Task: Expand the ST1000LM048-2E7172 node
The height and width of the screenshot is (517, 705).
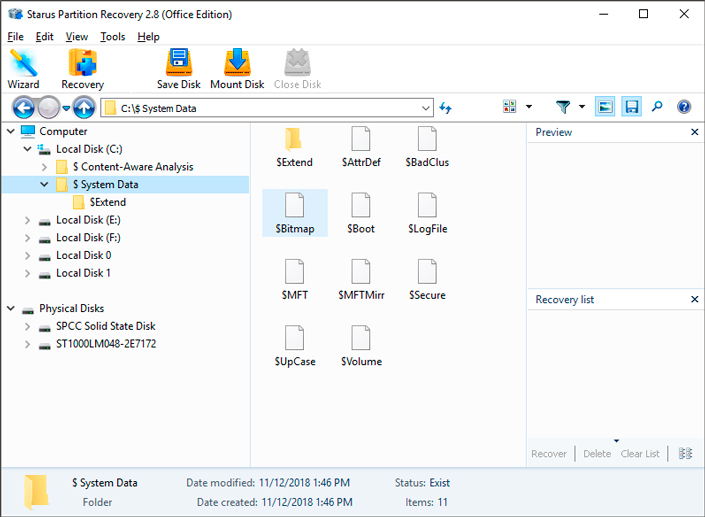Action: [x=27, y=344]
